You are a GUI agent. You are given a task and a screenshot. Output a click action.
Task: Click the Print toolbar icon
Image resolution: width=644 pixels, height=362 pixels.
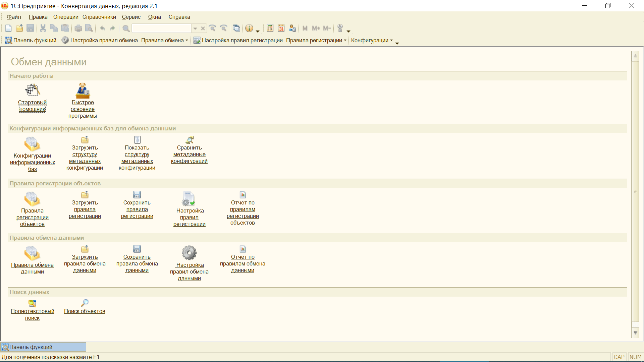pyautogui.click(x=78, y=28)
